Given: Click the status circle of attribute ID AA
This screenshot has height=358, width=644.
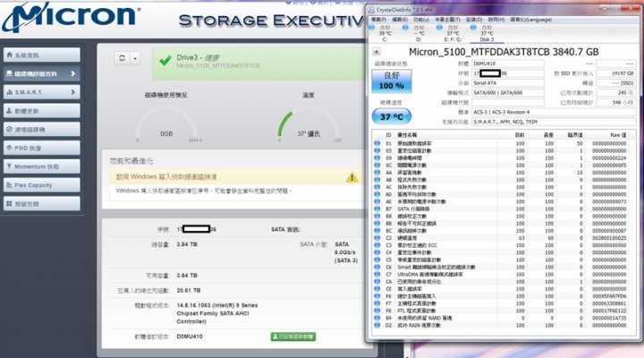Looking at the screenshot, I should pyautogui.click(x=377, y=173).
